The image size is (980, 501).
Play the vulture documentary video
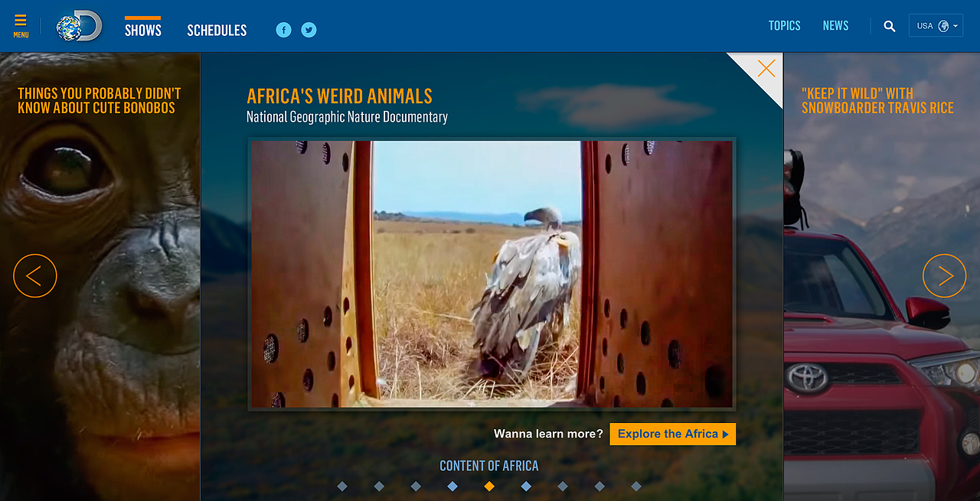[492, 274]
